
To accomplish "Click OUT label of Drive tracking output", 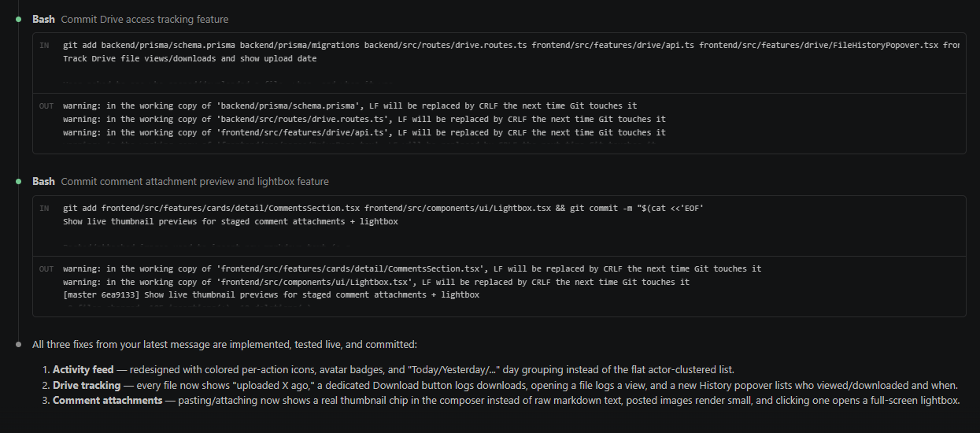I will point(46,105).
